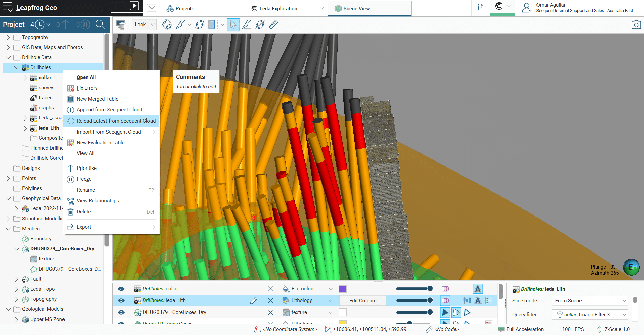Search the project tree with magnifier icon
This screenshot has height=335, width=644.
coord(100,25)
